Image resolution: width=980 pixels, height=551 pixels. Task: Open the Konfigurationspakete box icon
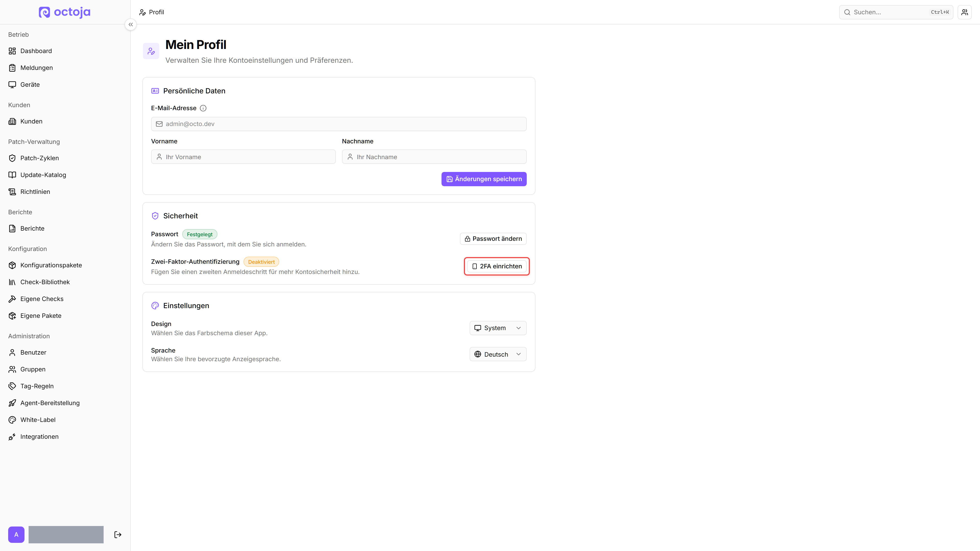coord(12,265)
